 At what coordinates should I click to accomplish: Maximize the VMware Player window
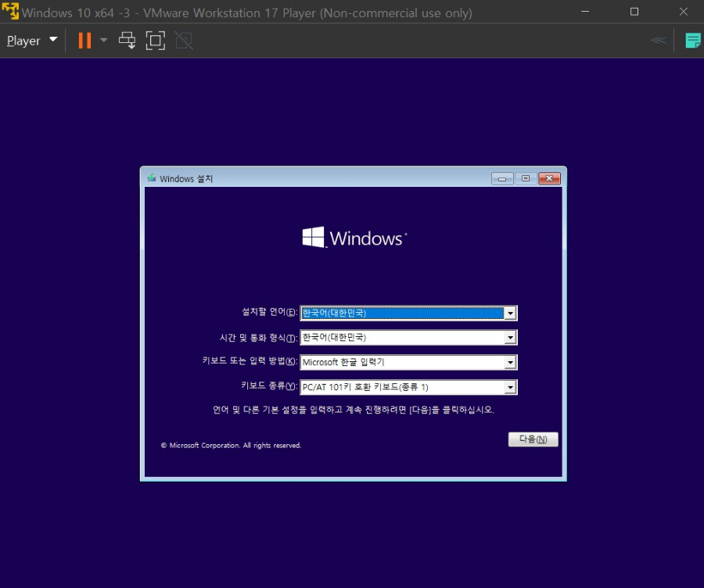click(x=634, y=11)
